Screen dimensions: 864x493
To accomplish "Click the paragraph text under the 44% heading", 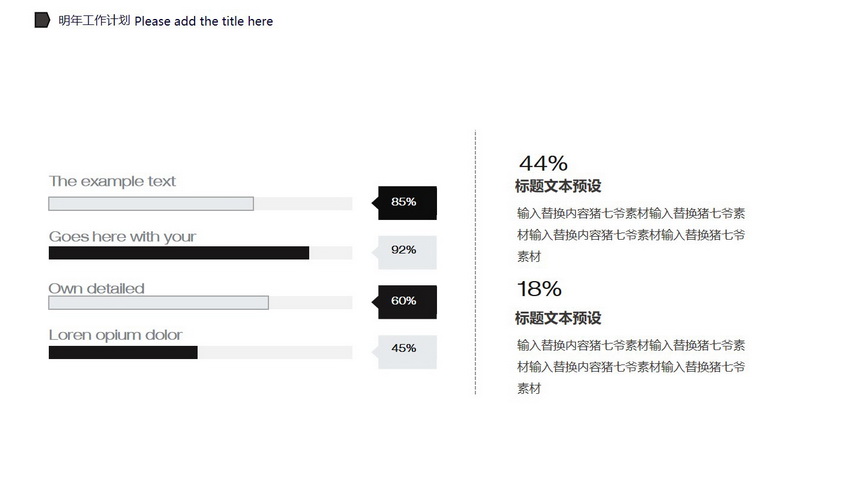I will tap(631, 235).
